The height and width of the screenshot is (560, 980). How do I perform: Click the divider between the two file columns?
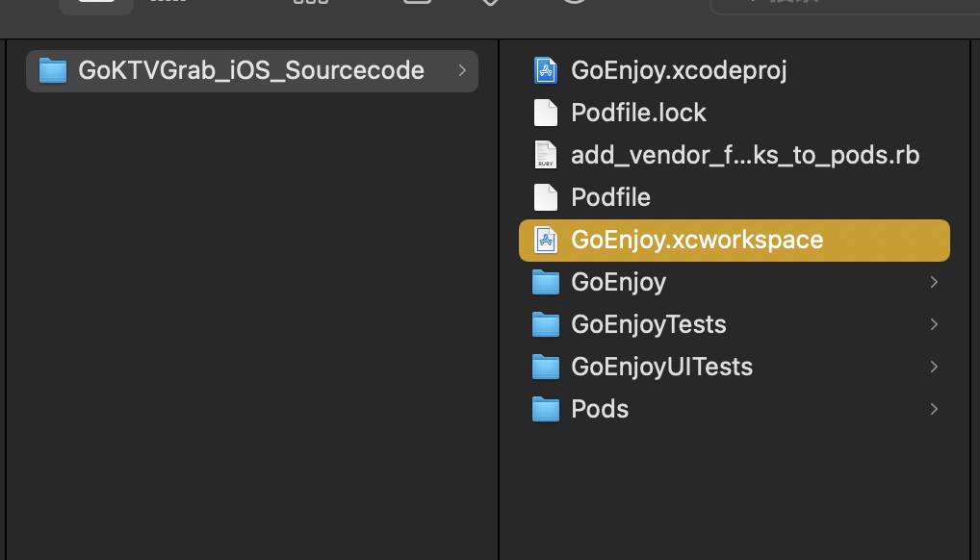pos(499,289)
